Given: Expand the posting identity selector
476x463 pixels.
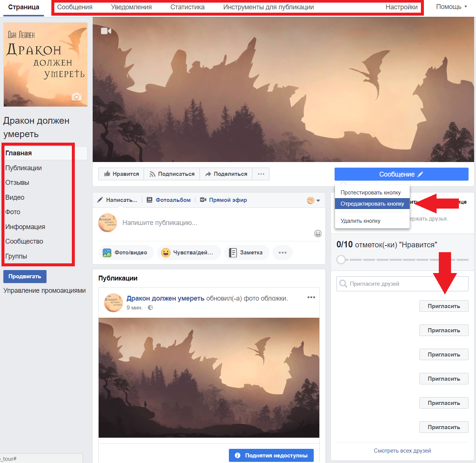Looking at the screenshot, I should 314,200.
